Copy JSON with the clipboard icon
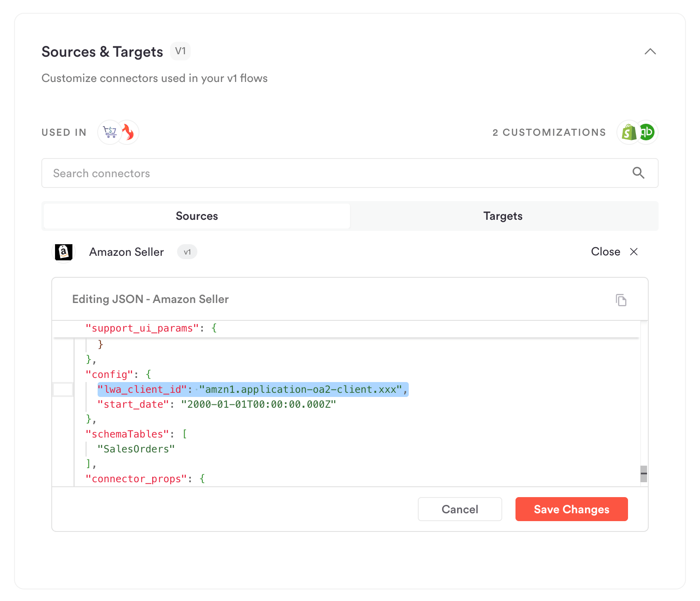Viewport: 700px width, 601px height. point(621,300)
